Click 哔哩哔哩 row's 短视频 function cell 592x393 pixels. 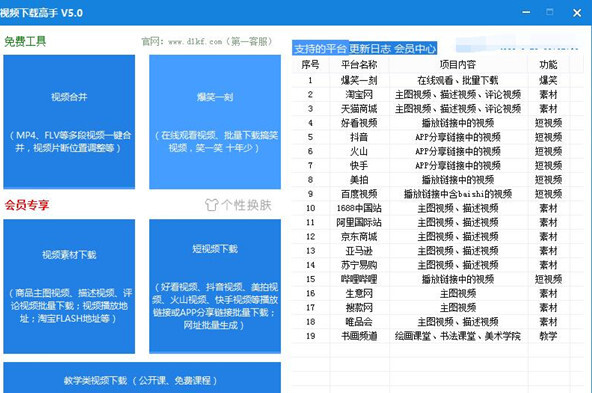[x=548, y=279]
